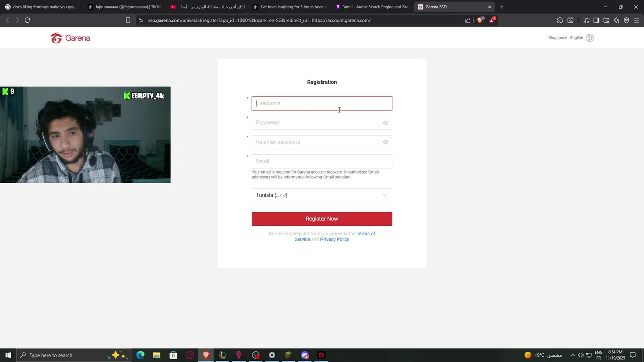Screen dimensions: 644x362
Task: Expand the Tunisia country dropdown
Action: [322, 195]
